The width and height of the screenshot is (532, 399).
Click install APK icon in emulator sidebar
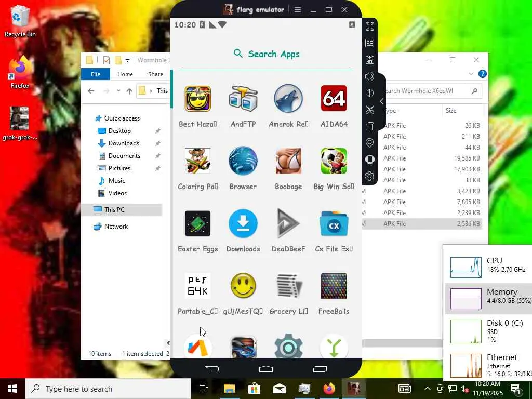point(370,60)
